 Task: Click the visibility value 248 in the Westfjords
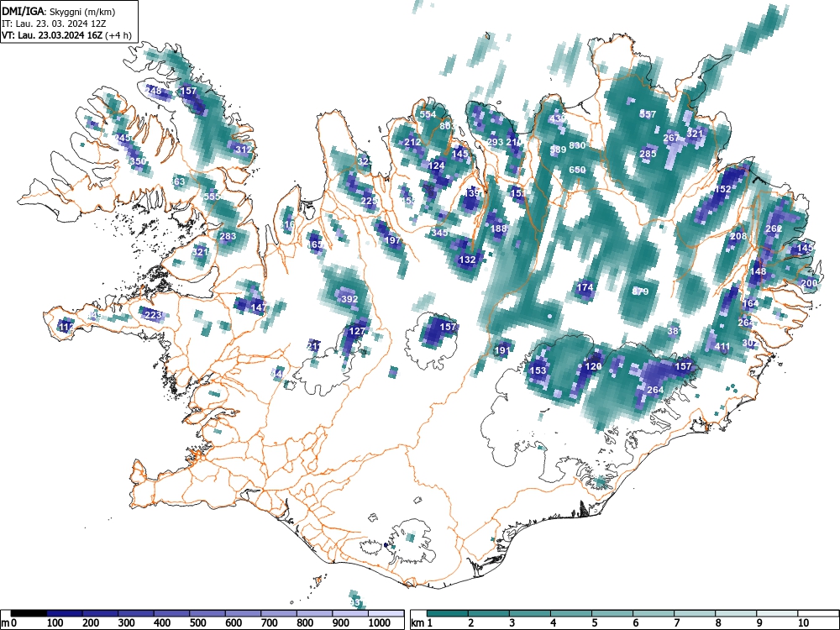153,91
